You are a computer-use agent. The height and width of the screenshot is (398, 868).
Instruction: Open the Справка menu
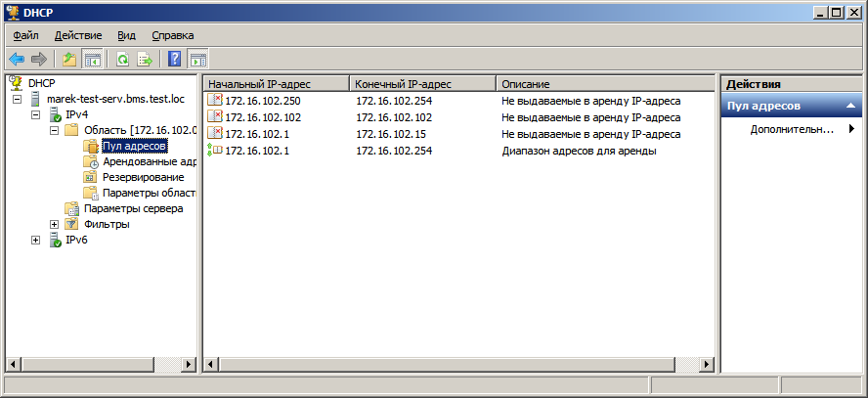[x=173, y=36]
